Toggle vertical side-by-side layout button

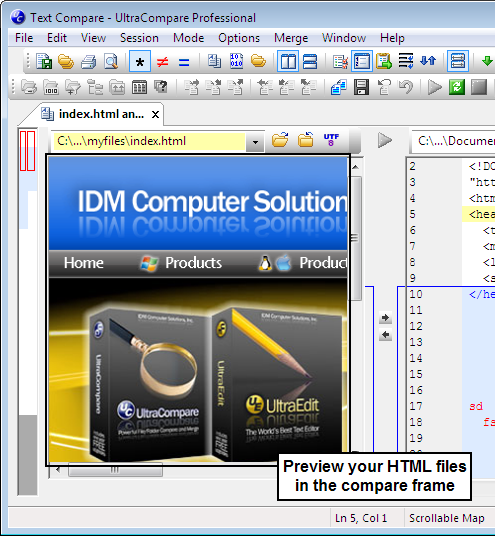pos(288,62)
